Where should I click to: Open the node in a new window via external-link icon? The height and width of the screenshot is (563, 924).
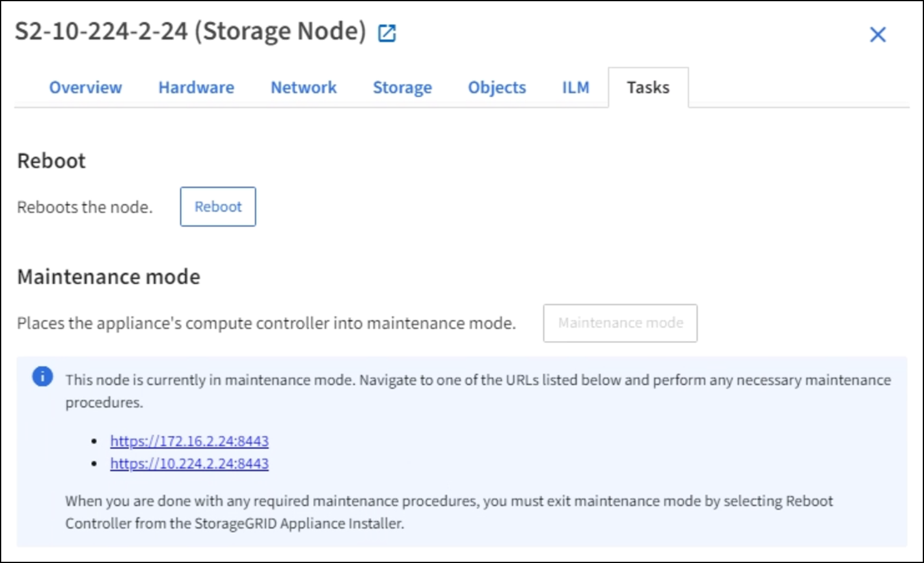pos(387,33)
